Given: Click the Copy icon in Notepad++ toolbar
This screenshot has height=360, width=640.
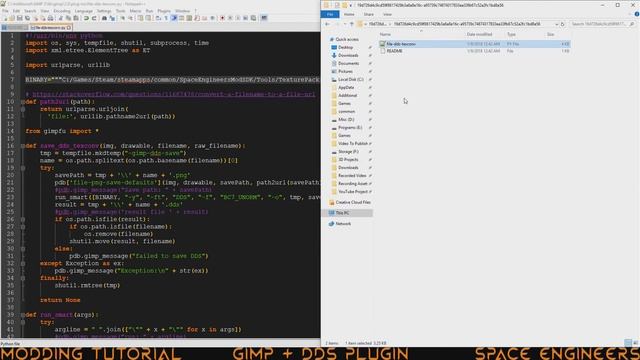Looking at the screenshot, I should 68,18.
